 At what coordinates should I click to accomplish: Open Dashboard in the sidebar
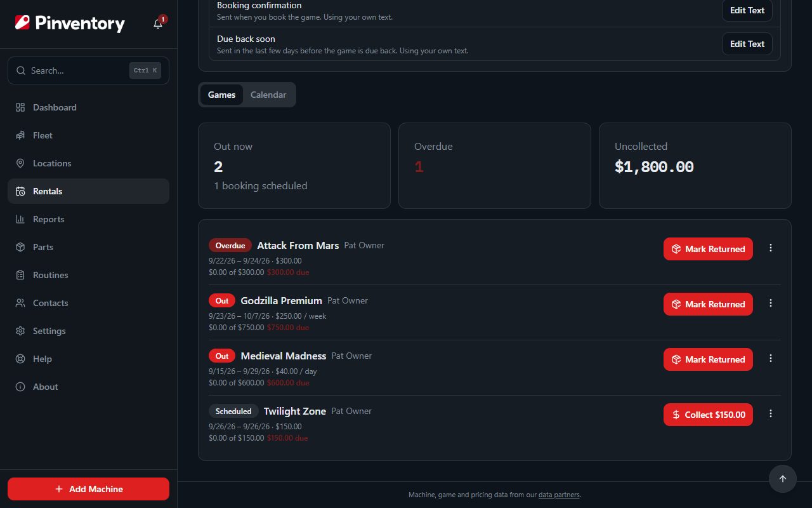point(88,107)
